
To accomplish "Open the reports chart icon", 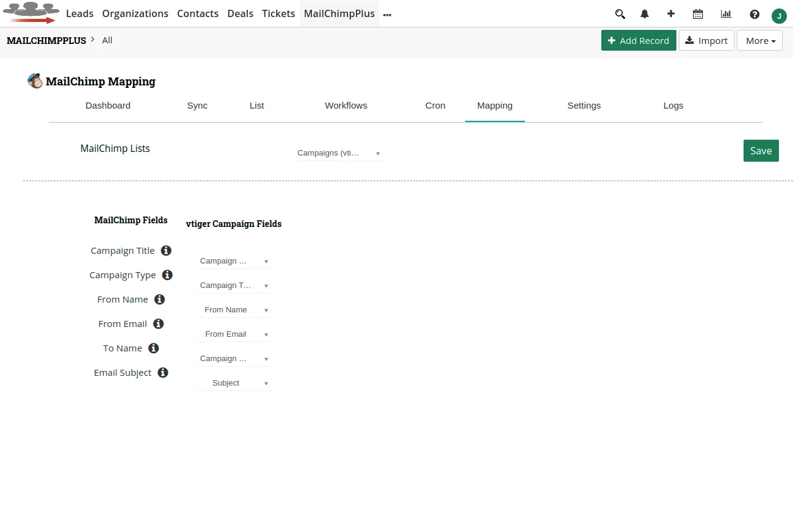I will 726,13.
